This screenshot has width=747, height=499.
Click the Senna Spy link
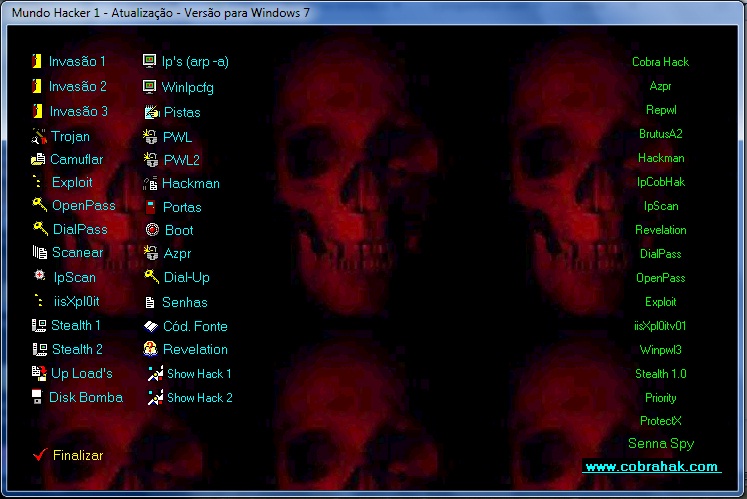[x=660, y=444]
